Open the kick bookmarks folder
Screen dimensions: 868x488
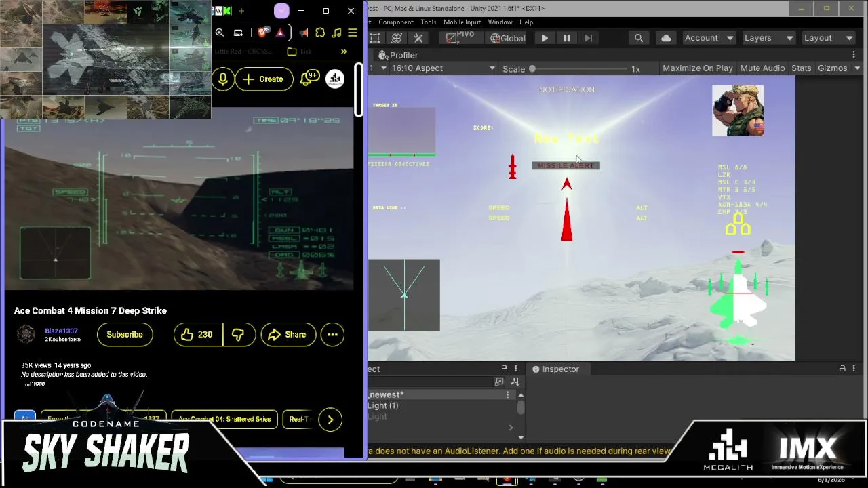(299, 52)
